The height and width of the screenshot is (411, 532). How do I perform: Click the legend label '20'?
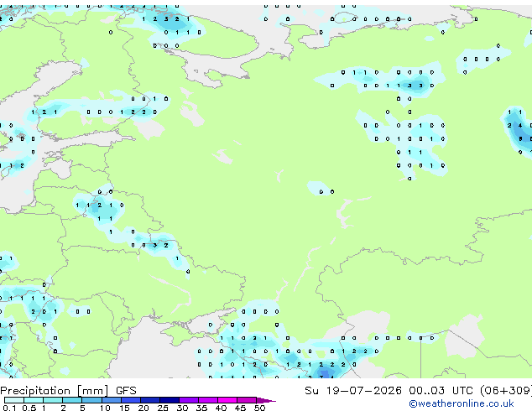pos(143,408)
